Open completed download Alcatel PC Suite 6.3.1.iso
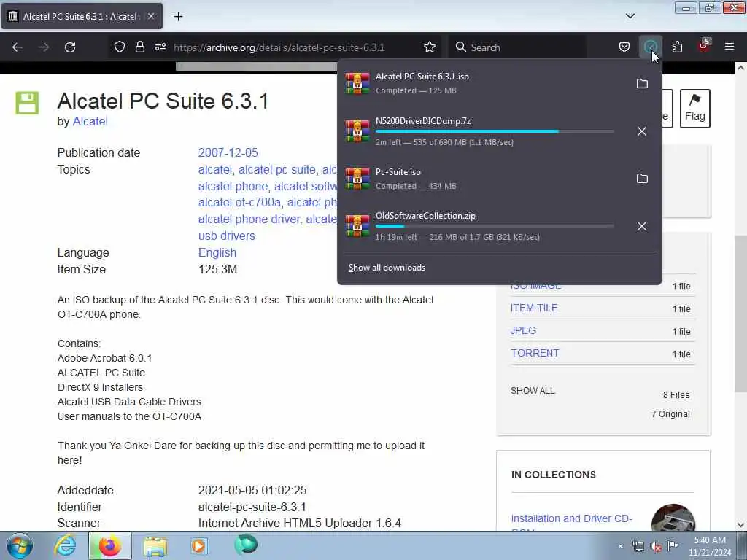747x560 pixels. 484,84
